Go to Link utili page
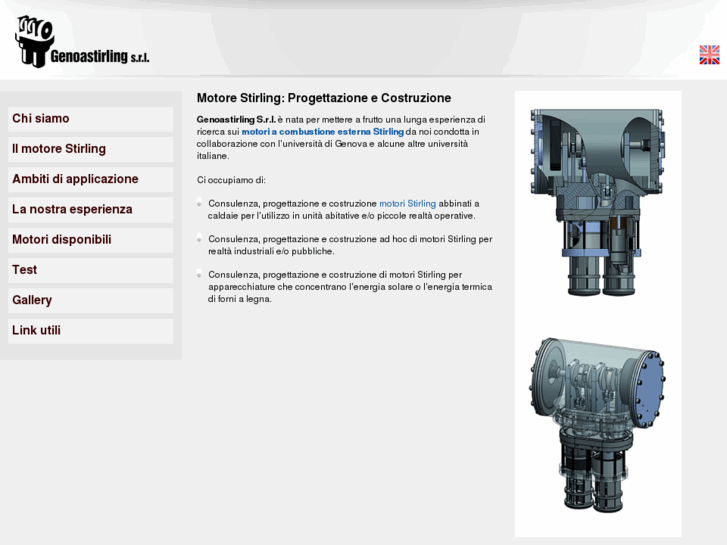This screenshot has width=727, height=545. 90,331
